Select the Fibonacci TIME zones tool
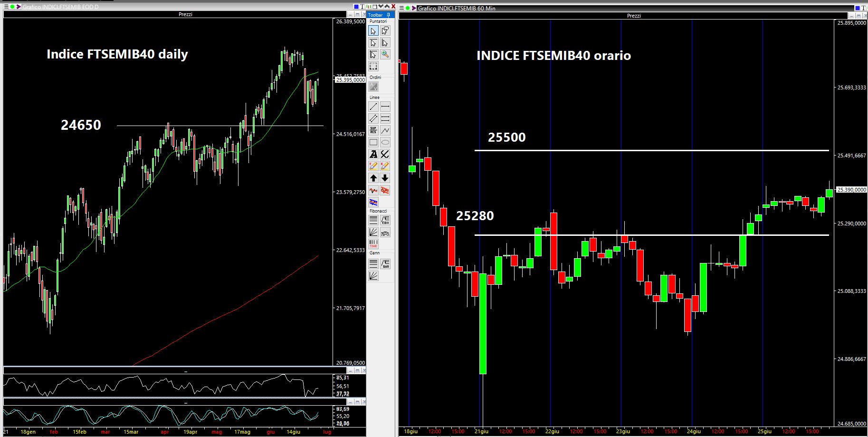868x437 pixels. [x=373, y=244]
